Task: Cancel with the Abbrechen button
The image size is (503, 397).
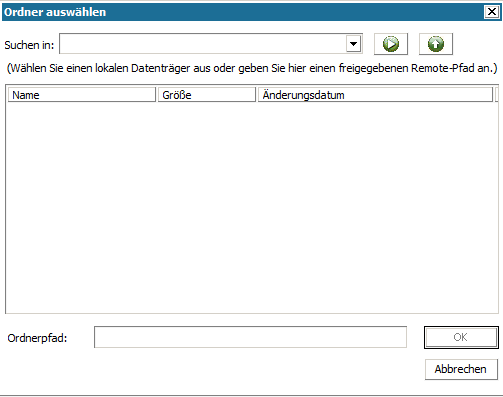Action: (461, 369)
